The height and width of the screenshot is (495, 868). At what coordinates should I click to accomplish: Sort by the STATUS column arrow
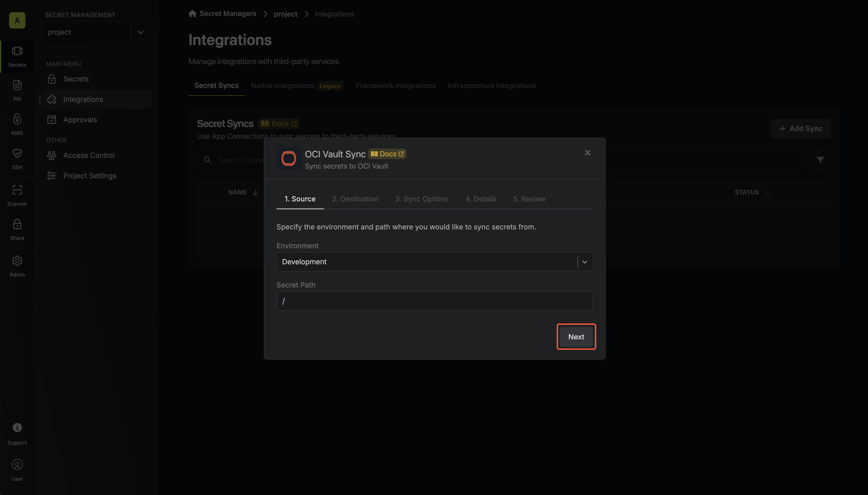tap(768, 193)
